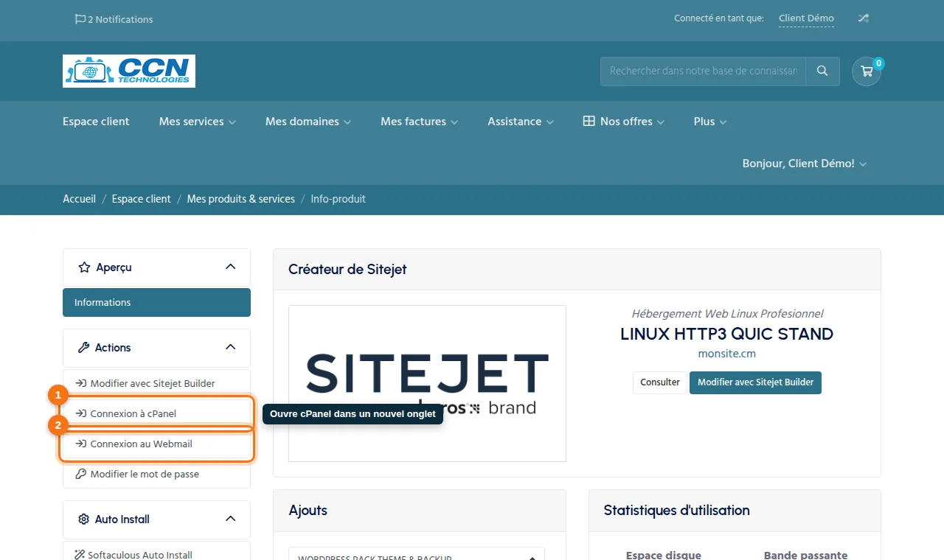Go to Espace client in main navigation
The width and height of the screenshot is (944, 560).
96,122
